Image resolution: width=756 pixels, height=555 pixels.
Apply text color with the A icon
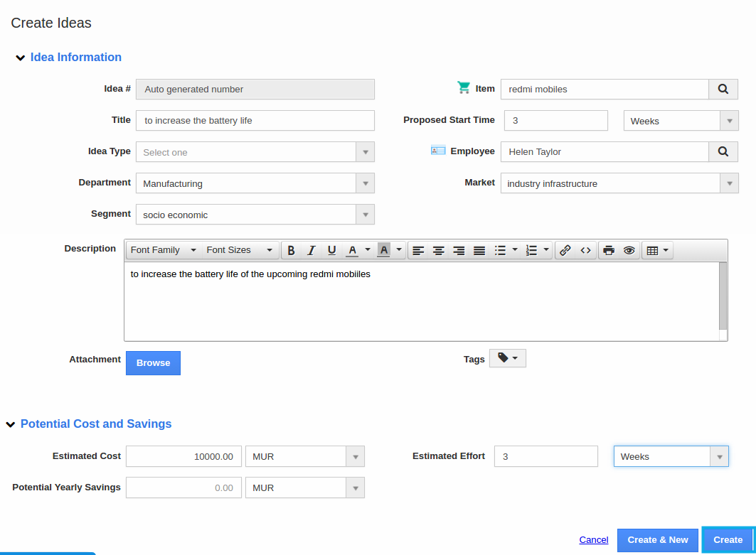(x=353, y=251)
